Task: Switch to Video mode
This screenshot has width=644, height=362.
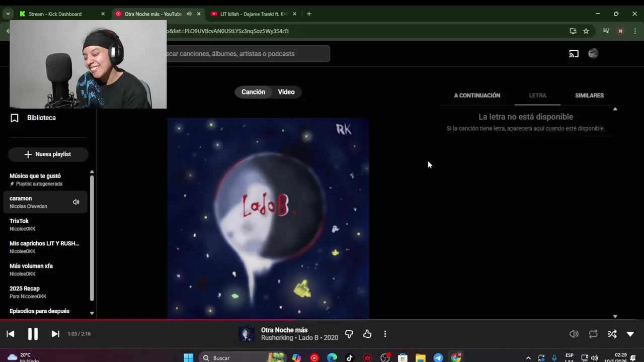Action: coord(286,92)
